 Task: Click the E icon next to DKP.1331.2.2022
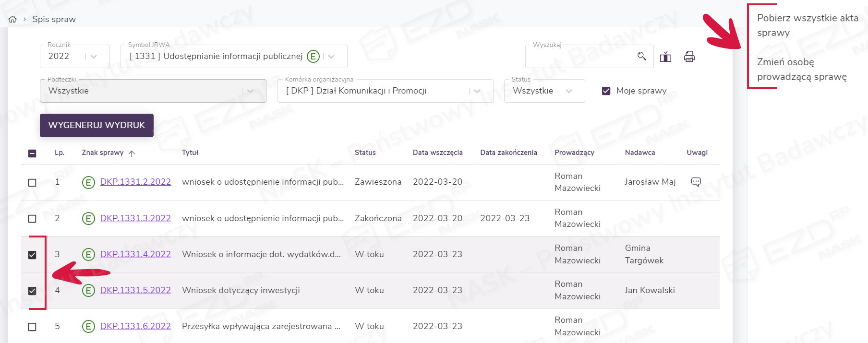[88, 182]
